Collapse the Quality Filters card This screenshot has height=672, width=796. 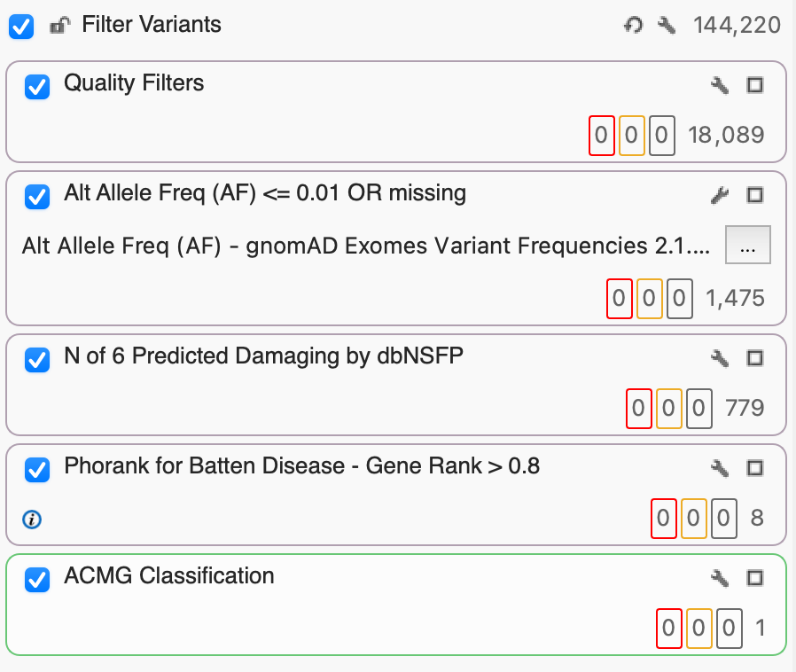click(x=755, y=86)
